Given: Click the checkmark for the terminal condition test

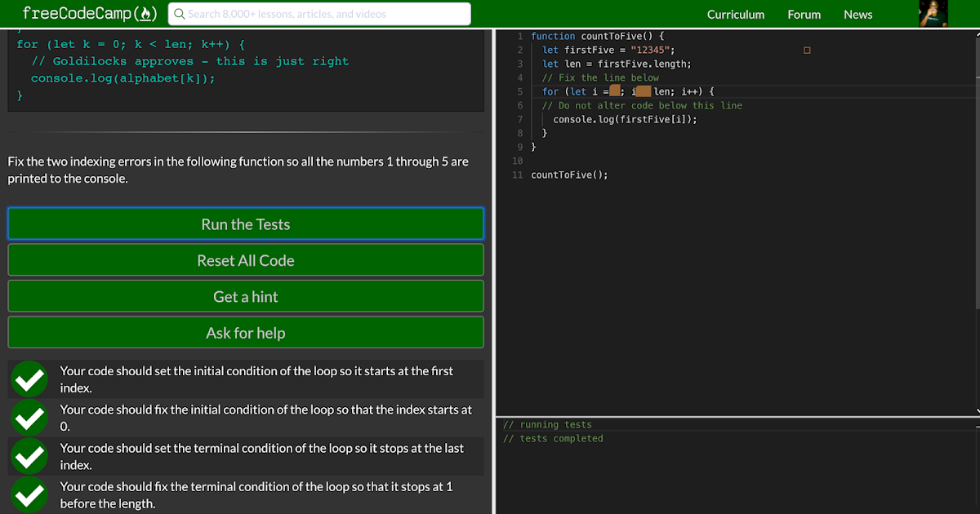Looking at the screenshot, I should [x=29, y=456].
